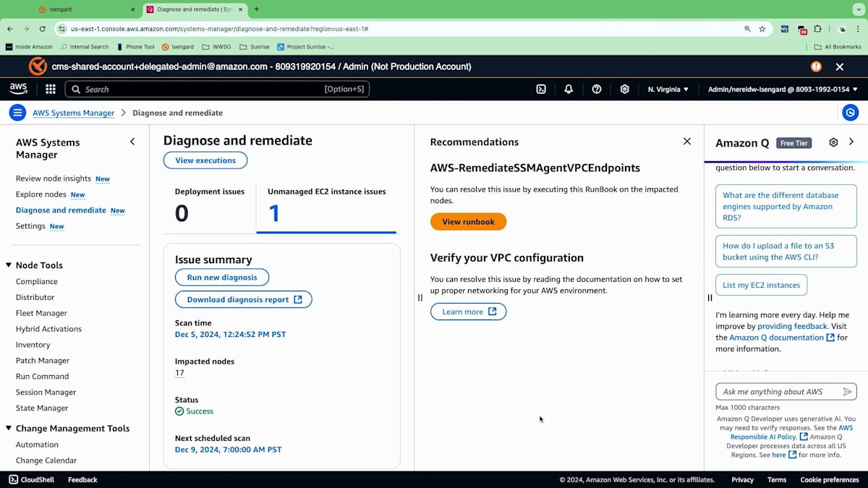Collapse the AWS Systems Manager sidebar
Screen dimensions: 868x488
pos(132,142)
